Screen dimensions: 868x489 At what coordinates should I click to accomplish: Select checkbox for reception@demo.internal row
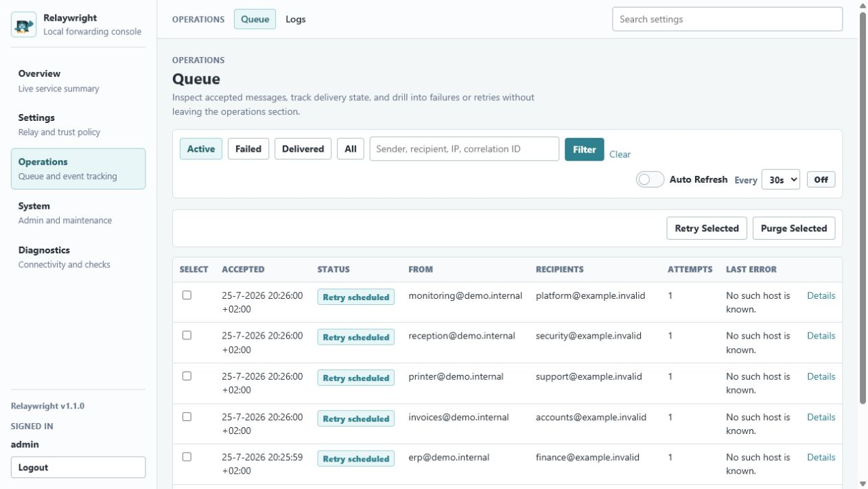pos(187,335)
